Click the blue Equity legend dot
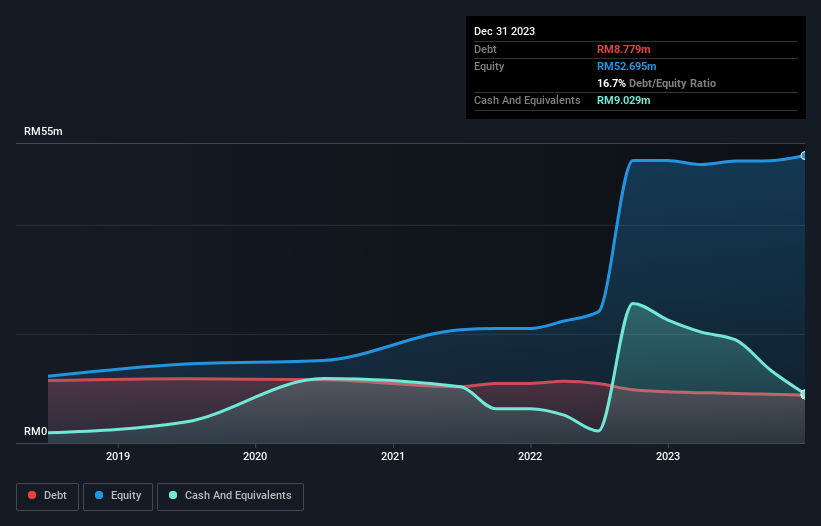This screenshot has width=821, height=526. tap(99, 495)
